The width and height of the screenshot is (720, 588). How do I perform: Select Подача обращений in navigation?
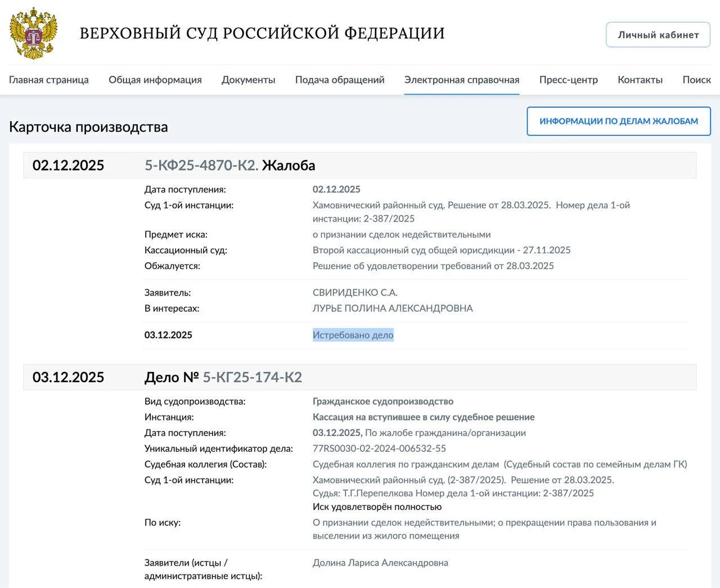click(340, 80)
